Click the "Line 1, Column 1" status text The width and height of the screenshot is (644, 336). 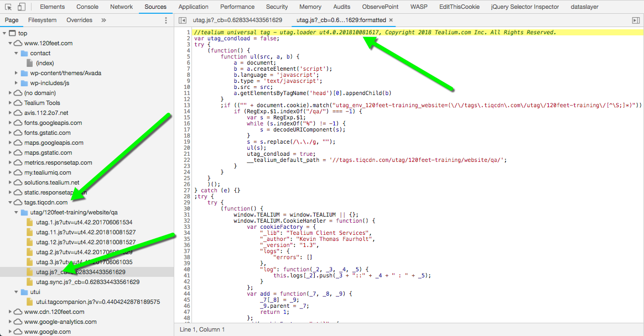tap(202, 329)
